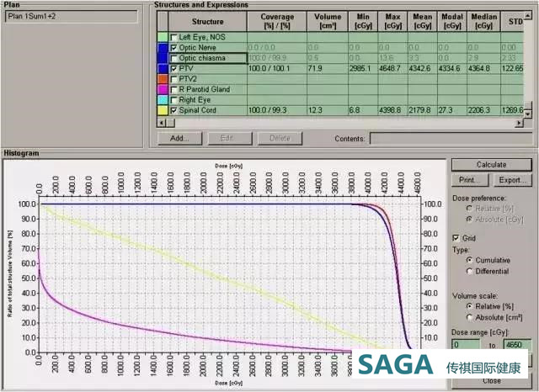539x392 pixels.
Task: Click the Export... button
Action: (511, 179)
